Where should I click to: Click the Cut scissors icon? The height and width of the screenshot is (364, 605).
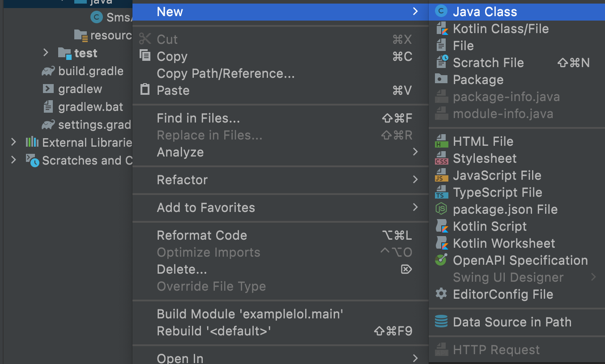click(145, 39)
